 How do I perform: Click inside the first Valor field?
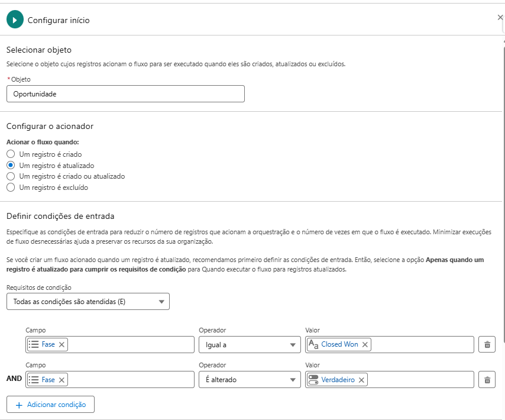coord(420,345)
